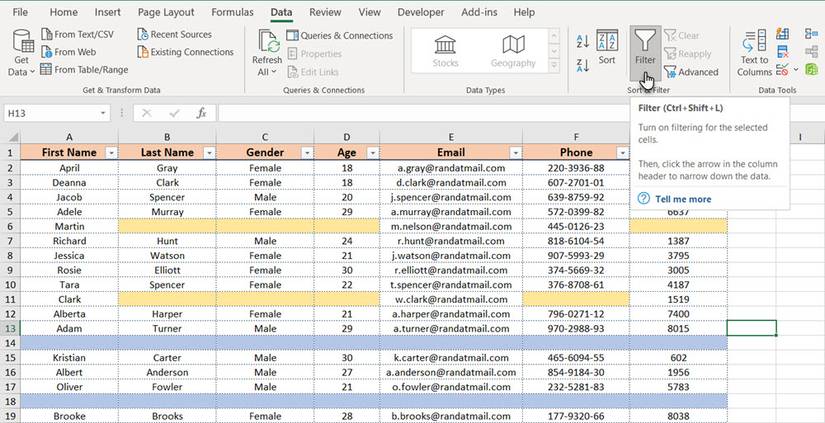Open the Sort dialog icon
This screenshot has width=825, height=423.
(x=607, y=47)
